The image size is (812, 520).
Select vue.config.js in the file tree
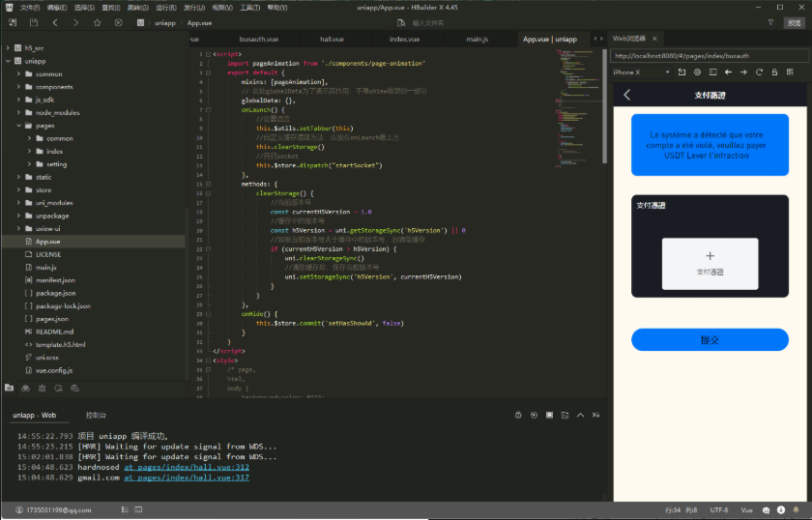pos(54,370)
